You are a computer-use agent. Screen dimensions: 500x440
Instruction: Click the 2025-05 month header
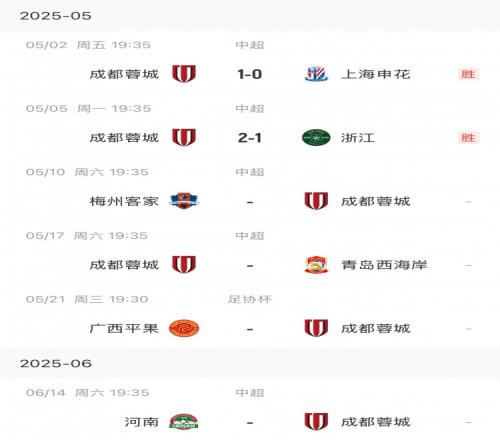tap(56, 16)
